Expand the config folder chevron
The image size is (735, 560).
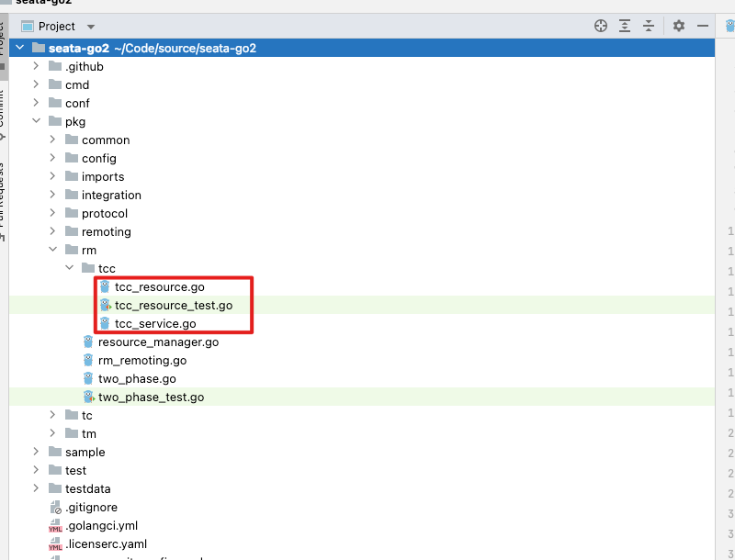tap(52, 158)
